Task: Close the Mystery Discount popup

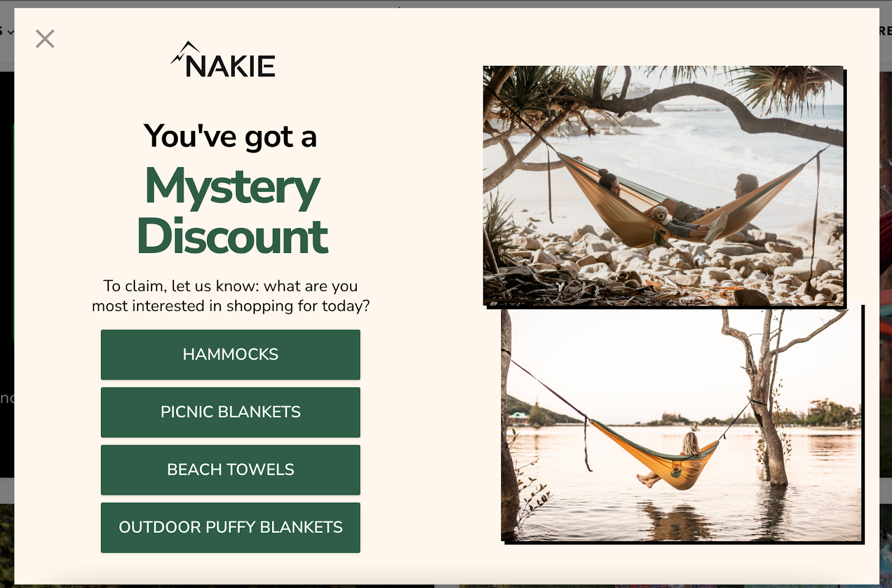Action: tap(45, 39)
